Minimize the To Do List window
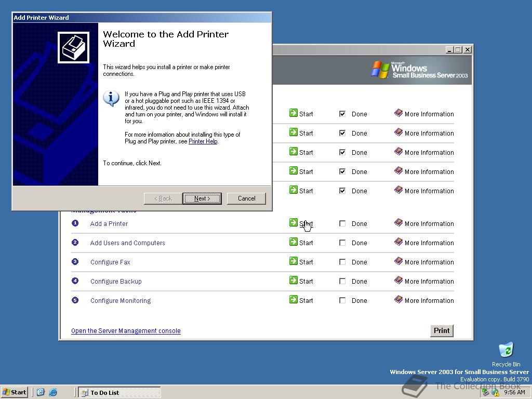 click(x=449, y=50)
